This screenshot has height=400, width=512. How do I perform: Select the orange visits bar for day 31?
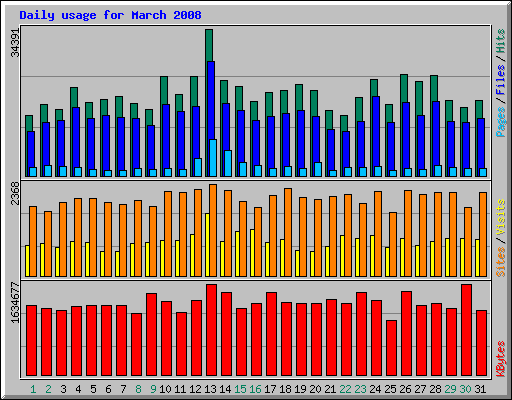coord(483,234)
